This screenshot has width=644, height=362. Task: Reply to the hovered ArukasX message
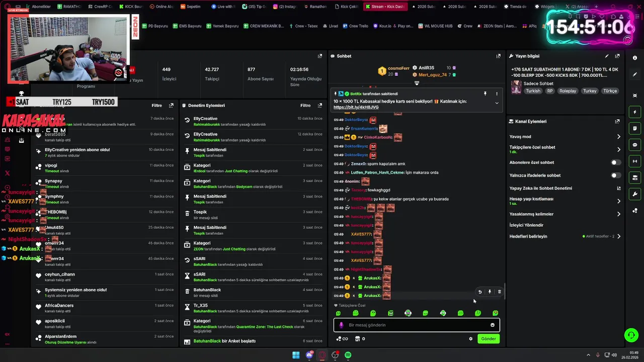pyautogui.click(x=480, y=292)
